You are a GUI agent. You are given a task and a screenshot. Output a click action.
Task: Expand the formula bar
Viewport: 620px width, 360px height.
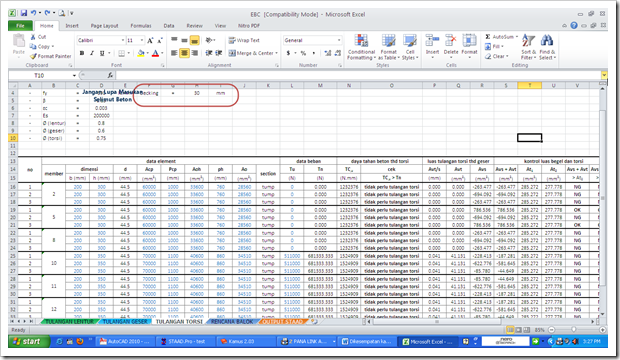(x=604, y=75)
